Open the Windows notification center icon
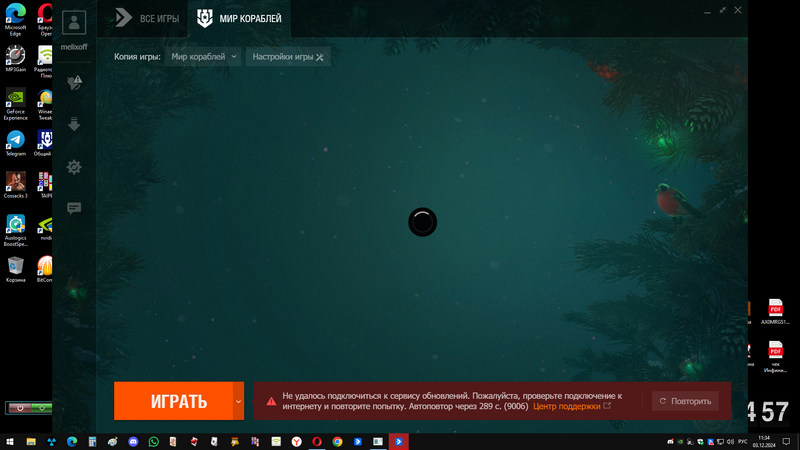Viewport: 800px width, 450px height. [786, 442]
